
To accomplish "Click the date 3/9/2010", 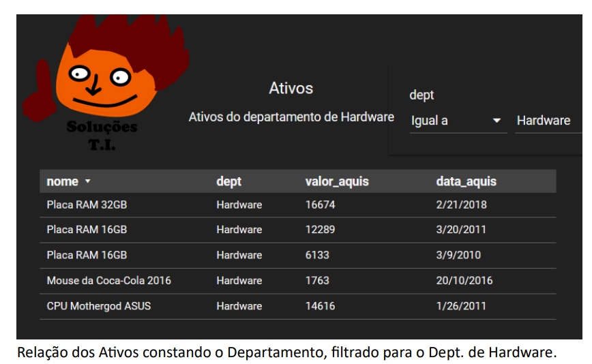I will [x=458, y=255].
